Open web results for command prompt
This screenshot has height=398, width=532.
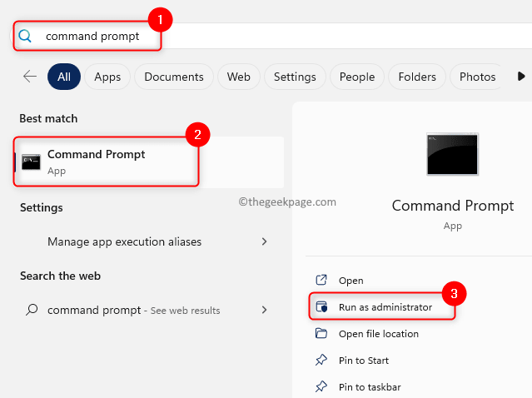133,310
